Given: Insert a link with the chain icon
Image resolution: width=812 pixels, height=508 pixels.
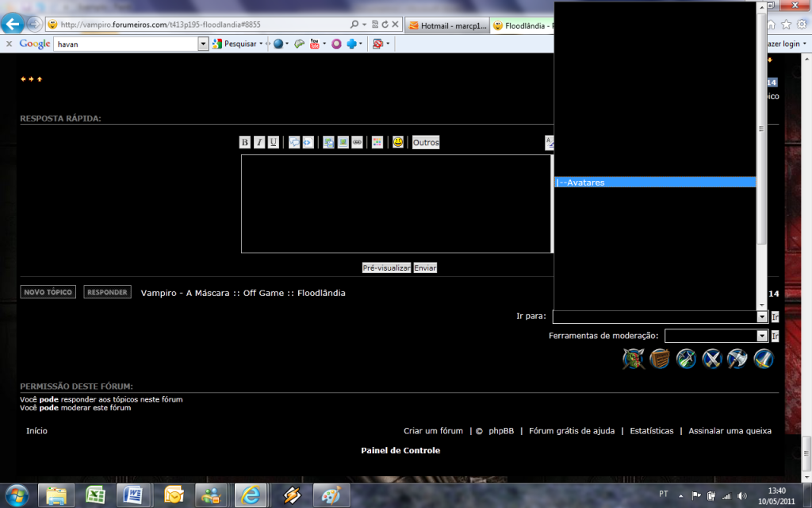Looking at the screenshot, I should [357, 142].
